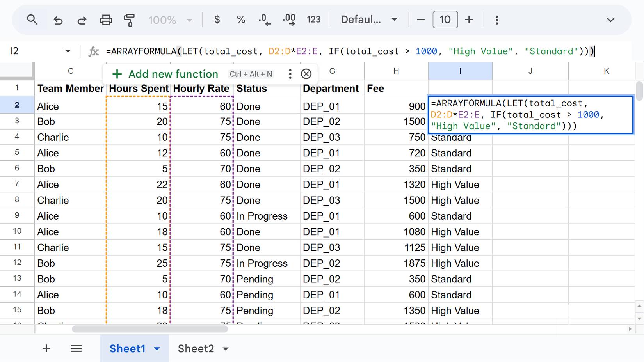Open the Default font dropdown
Viewport: 644px width, 362px height.
368,20
